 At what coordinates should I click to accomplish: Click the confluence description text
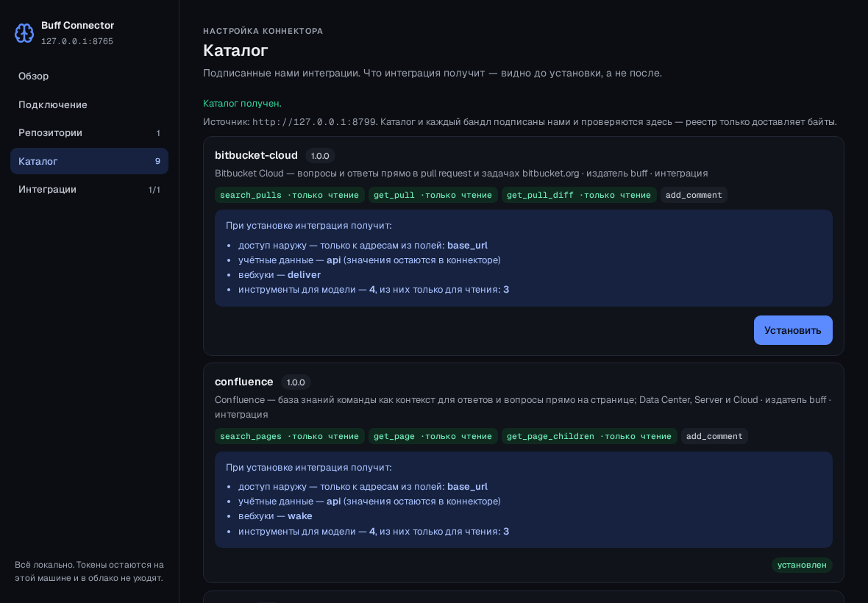click(x=522, y=407)
